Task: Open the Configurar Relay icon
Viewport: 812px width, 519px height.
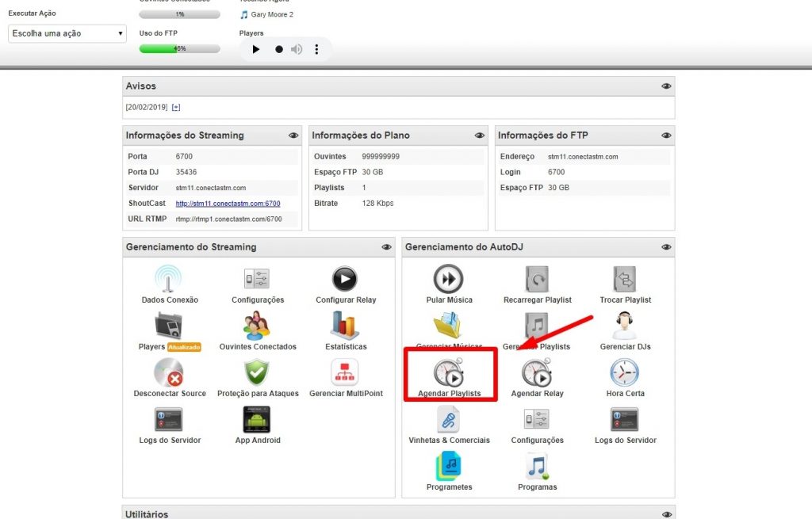Action: tap(345, 279)
